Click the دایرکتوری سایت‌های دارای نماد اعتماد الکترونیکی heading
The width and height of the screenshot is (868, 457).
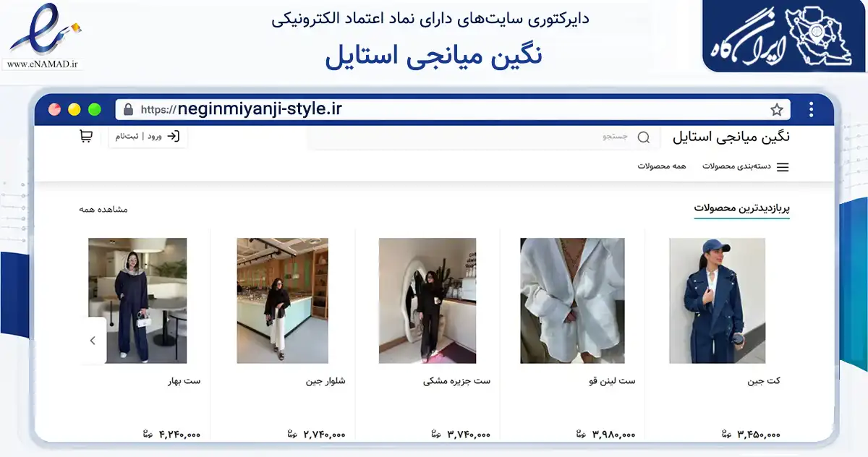[431, 19]
